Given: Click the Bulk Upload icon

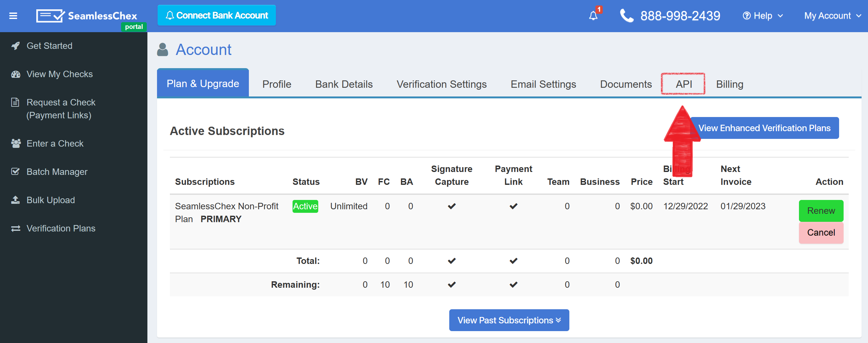Looking at the screenshot, I should click(x=15, y=200).
